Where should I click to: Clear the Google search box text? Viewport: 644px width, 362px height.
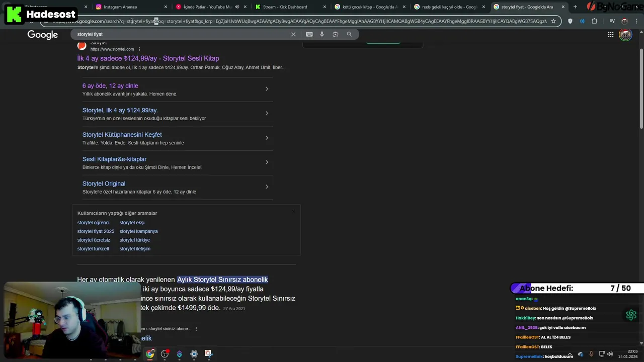pyautogui.click(x=293, y=34)
